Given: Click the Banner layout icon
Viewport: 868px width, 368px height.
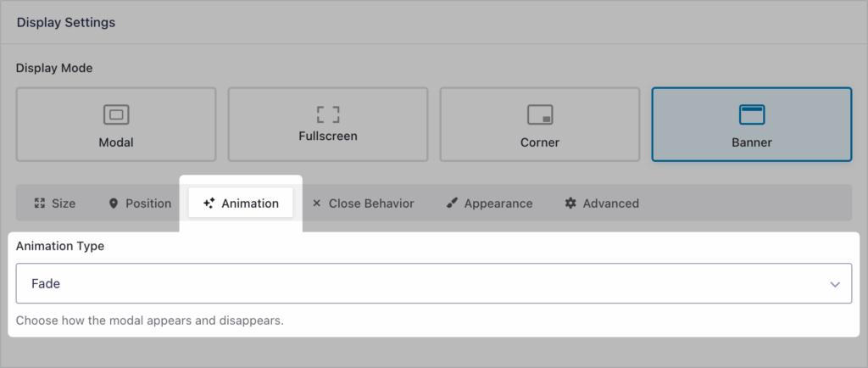Looking at the screenshot, I should coord(751,114).
